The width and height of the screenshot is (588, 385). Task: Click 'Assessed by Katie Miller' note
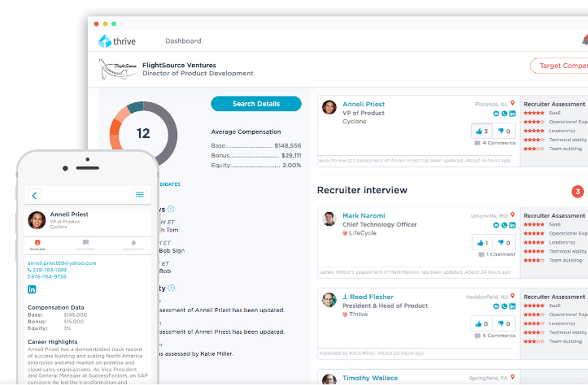click(371, 353)
